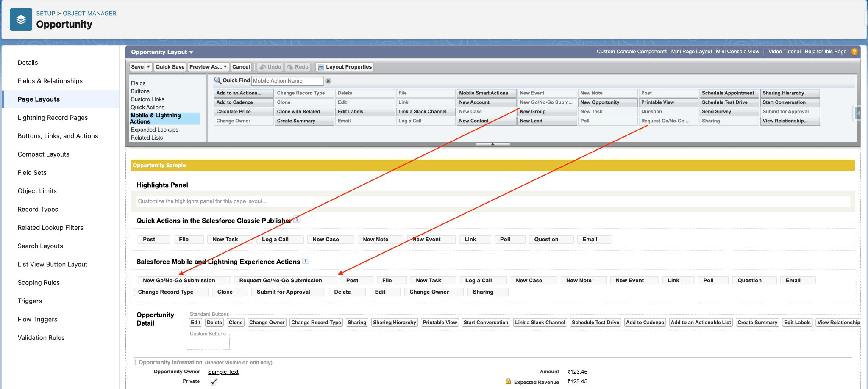Click the help question mark icon
Viewport: 868px width, 389px height.
(x=854, y=52)
